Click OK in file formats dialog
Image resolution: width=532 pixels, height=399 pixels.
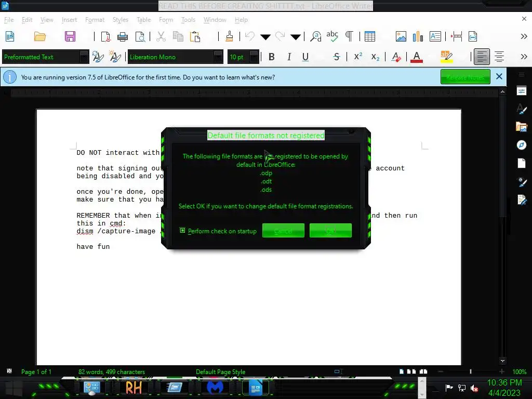coord(330,231)
